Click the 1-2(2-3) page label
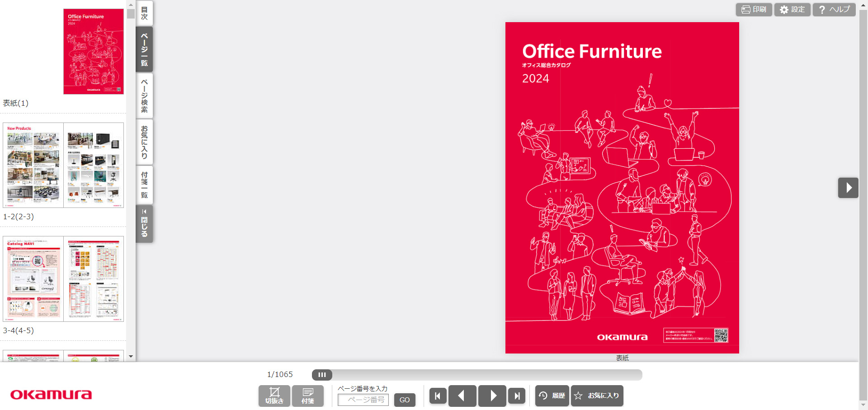The image size is (868, 410). point(19,217)
